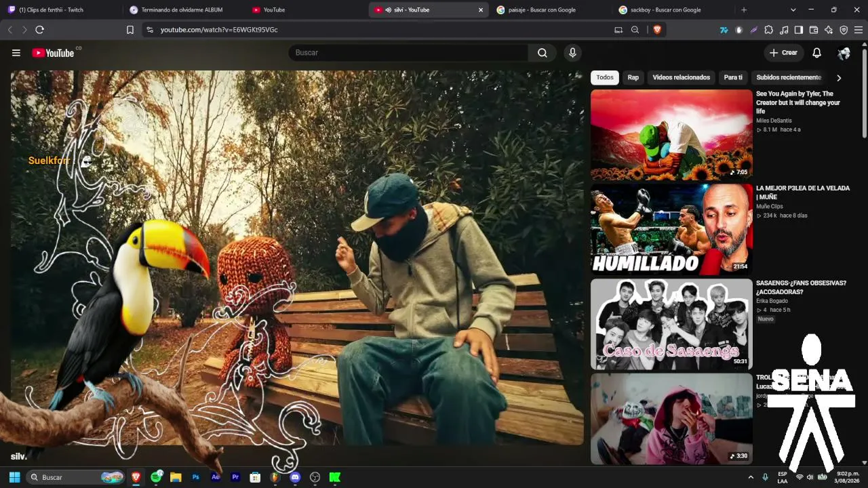Viewport: 868px width, 488px height.
Task: Reload the page in Brave
Action: [39, 30]
